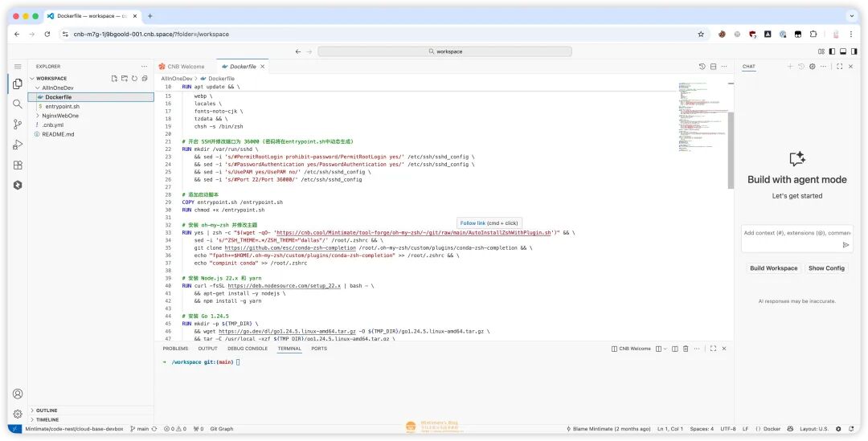Screen dimensions: 868x441
Task: Send the chat message arrow
Action: (x=845, y=244)
